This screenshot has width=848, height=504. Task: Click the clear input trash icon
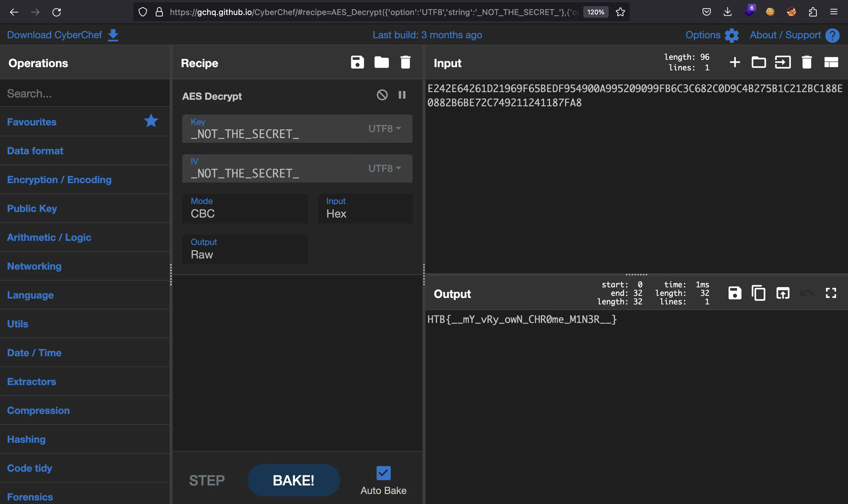tap(806, 62)
